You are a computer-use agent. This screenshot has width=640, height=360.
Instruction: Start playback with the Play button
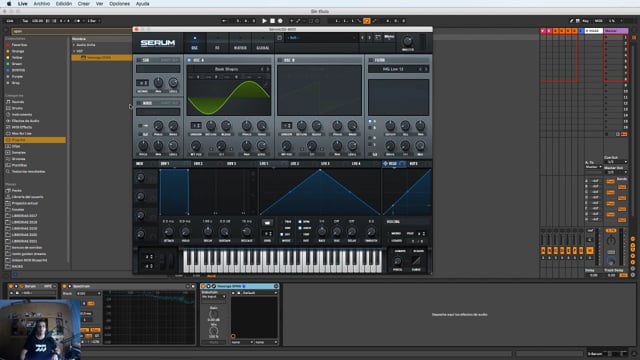[x=264, y=21]
